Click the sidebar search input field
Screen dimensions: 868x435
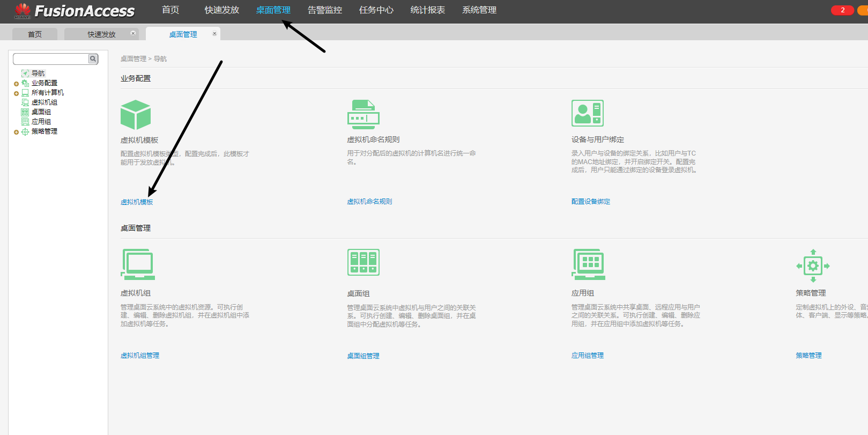point(51,59)
